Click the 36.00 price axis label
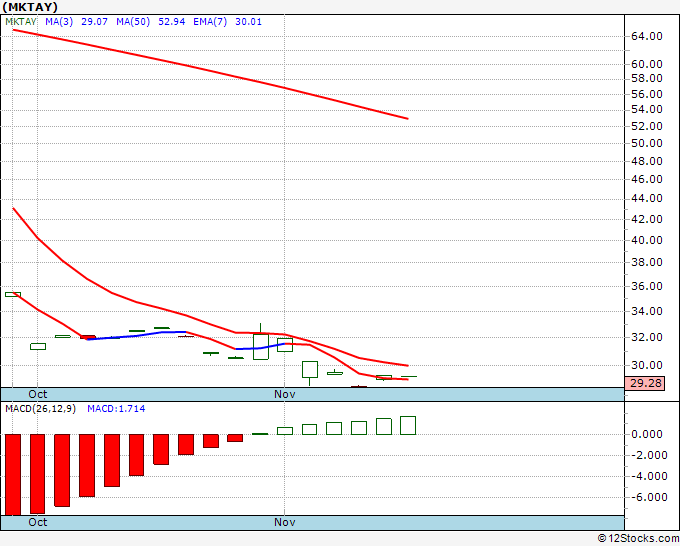Screen dimensions: 680x546 (647, 286)
